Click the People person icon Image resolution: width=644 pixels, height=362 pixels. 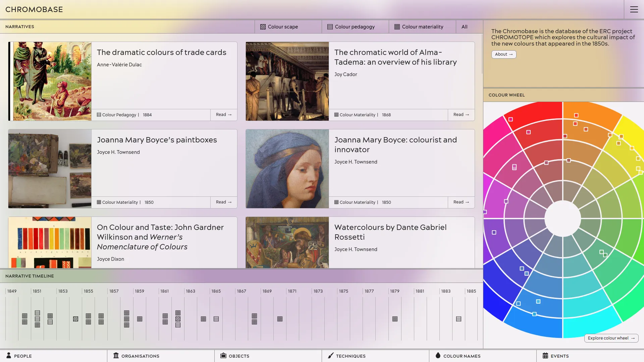[x=9, y=356]
